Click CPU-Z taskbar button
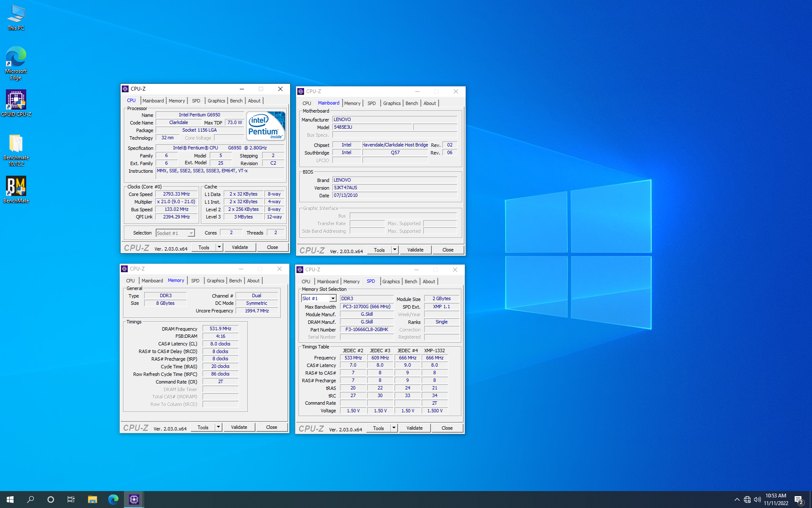812x508 pixels. coord(134,500)
